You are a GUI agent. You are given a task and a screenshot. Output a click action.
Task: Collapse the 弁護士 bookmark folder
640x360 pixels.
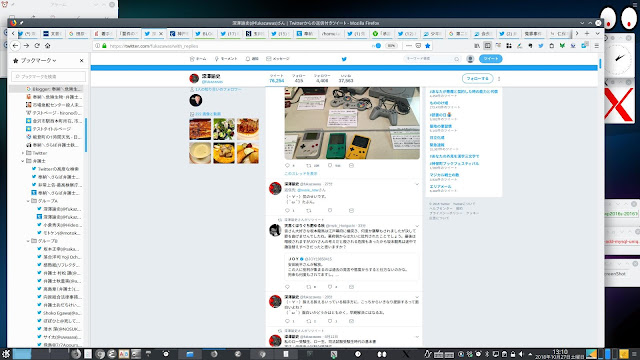pyautogui.click(x=23, y=161)
